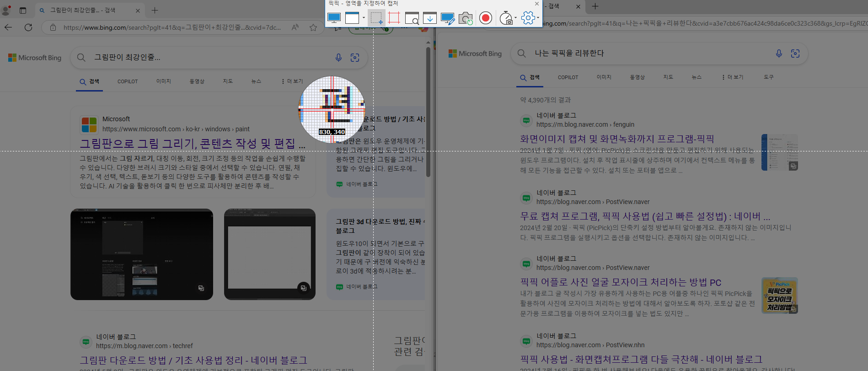
Task: Open PicPick settings gear icon
Action: [528, 18]
